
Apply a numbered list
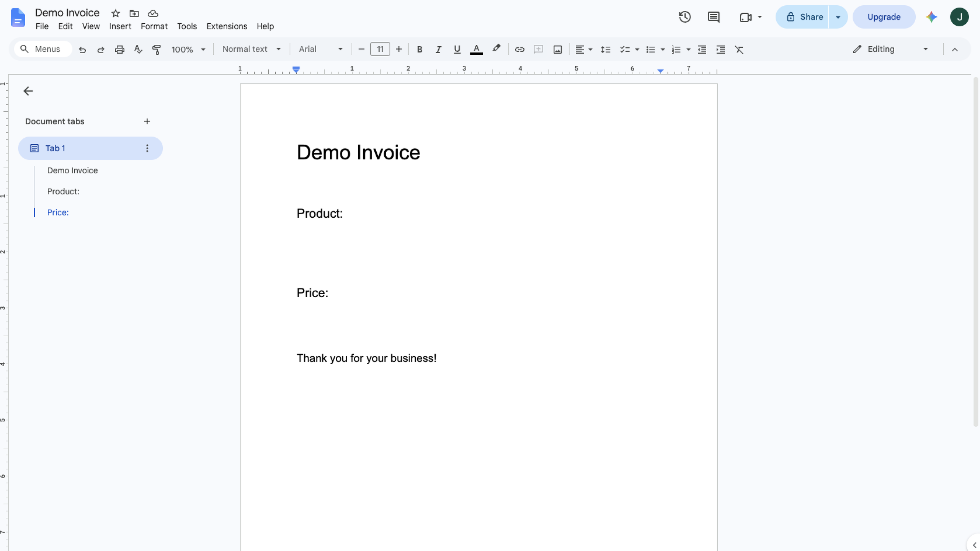point(676,49)
